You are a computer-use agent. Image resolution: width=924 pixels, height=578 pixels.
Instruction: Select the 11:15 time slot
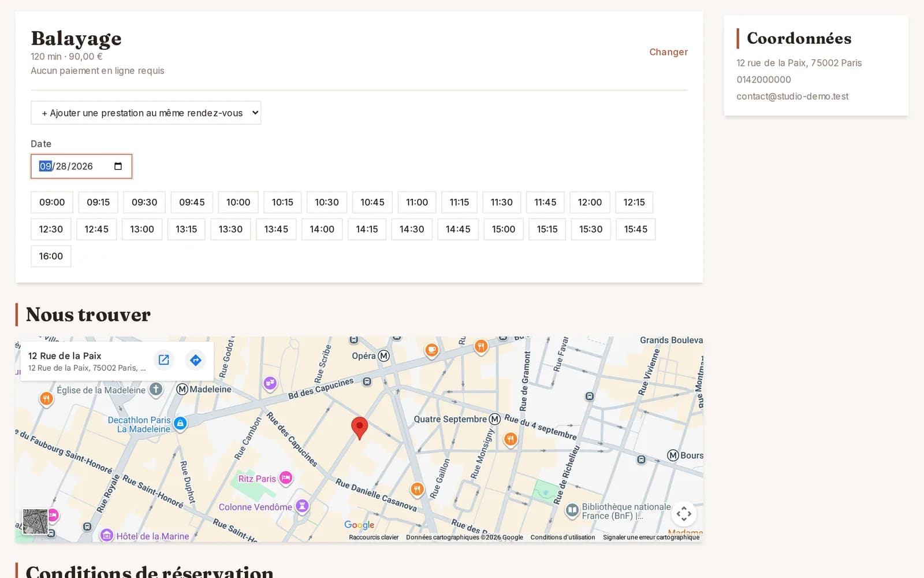459,202
